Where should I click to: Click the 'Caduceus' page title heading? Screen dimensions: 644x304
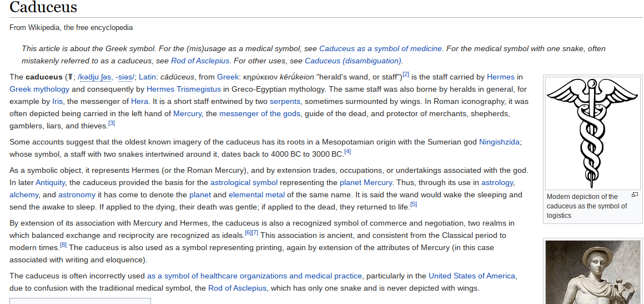[x=43, y=7]
